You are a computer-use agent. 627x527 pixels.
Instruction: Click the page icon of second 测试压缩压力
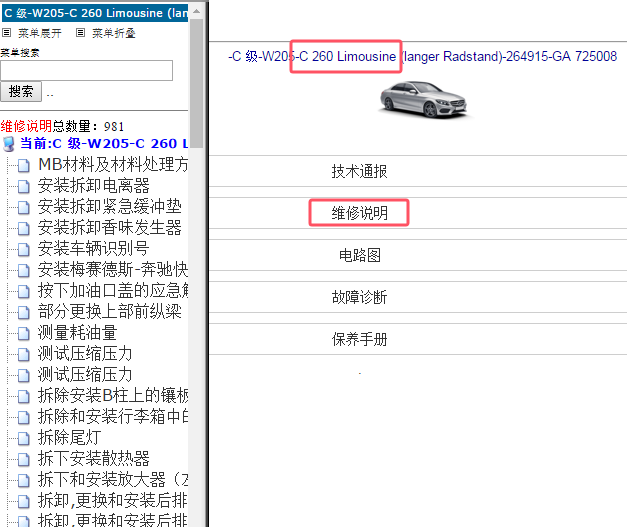point(24,375)
